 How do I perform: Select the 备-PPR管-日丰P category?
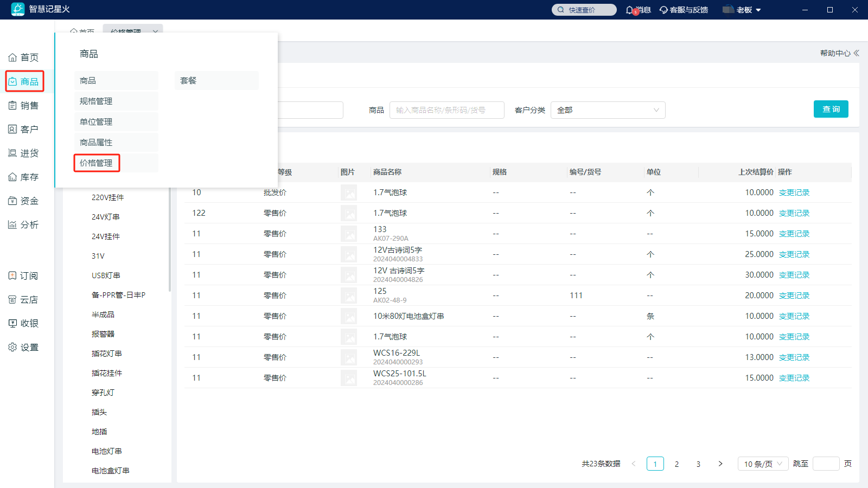[x=119, y=295]
